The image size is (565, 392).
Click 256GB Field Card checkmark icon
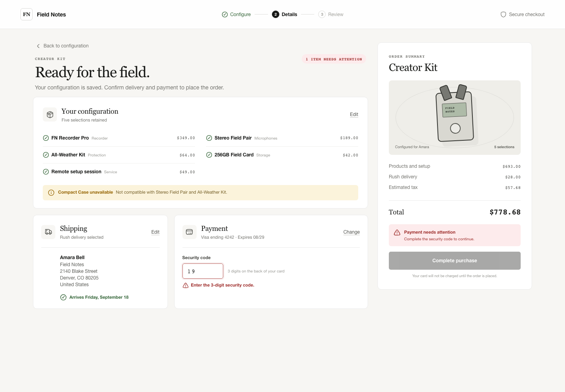tap(209, 155)
